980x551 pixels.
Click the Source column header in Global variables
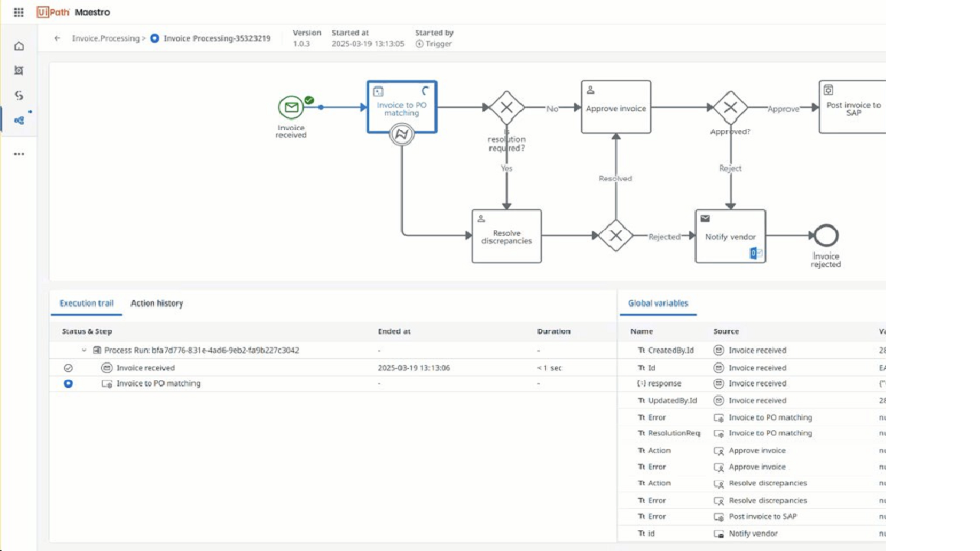click(x=726, y=331)
